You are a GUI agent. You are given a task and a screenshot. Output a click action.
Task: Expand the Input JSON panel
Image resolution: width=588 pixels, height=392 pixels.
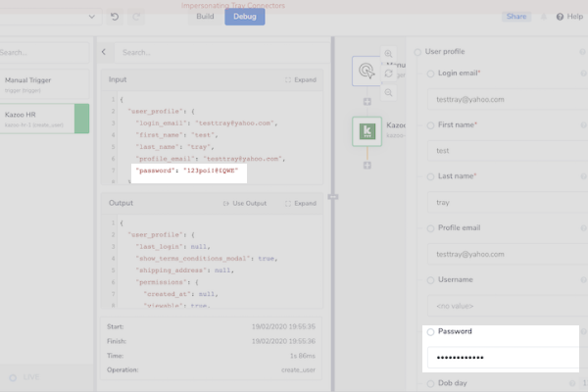tap(300, 79)
